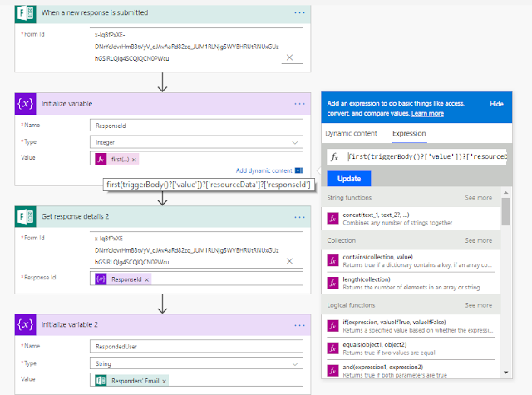Image resolution: width=532 pixels, height=395 pixels.
Task: Switch to the Dynamic content tab
Action: 351,133
